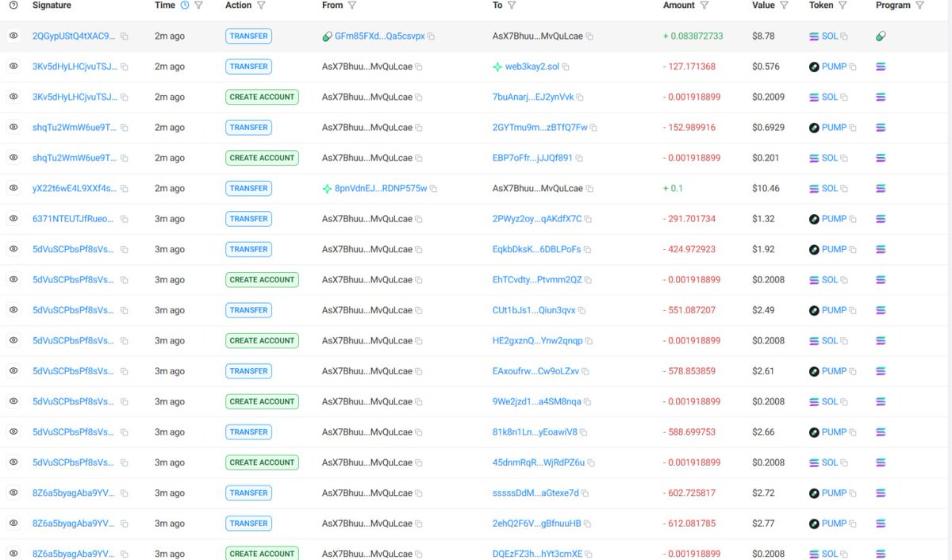Open the Program column filter
This screenshot has height=560, width=952.
point(919,6)
